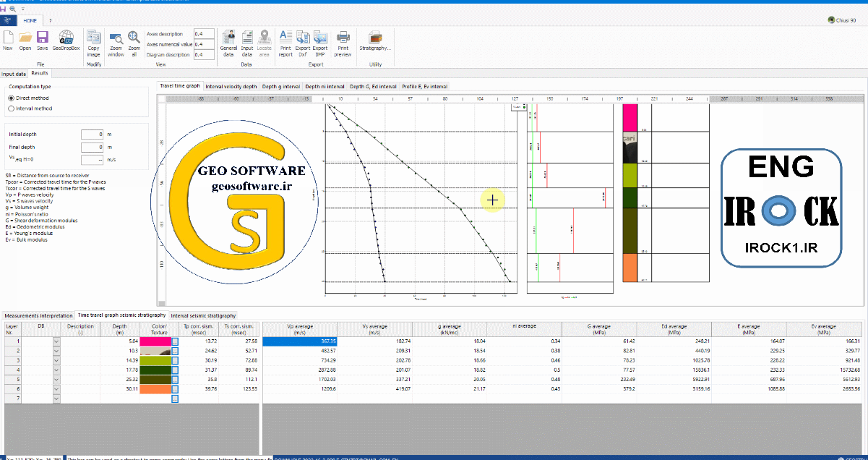Viewport: 868px width, 460px height.
Task: Click the Diagram description value field
Action: coord(204,54)
